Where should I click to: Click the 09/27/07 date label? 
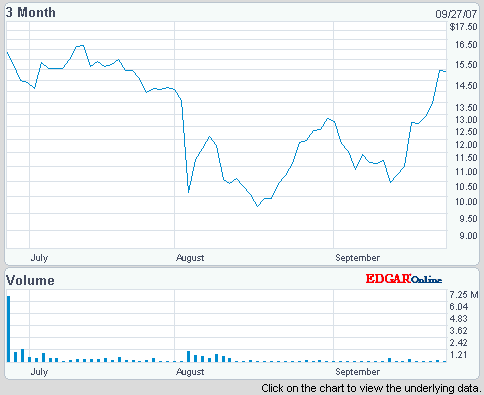click(x=456, y=14)
